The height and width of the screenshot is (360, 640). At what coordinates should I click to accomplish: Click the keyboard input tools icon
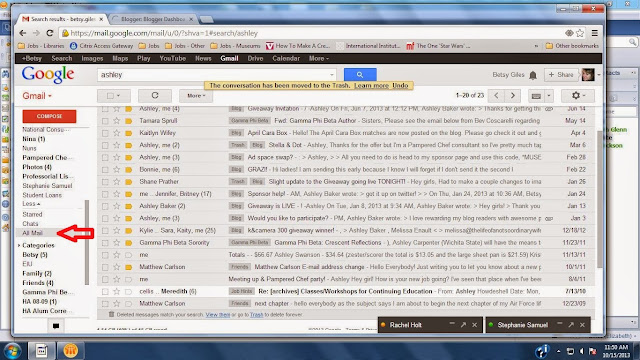536,96
